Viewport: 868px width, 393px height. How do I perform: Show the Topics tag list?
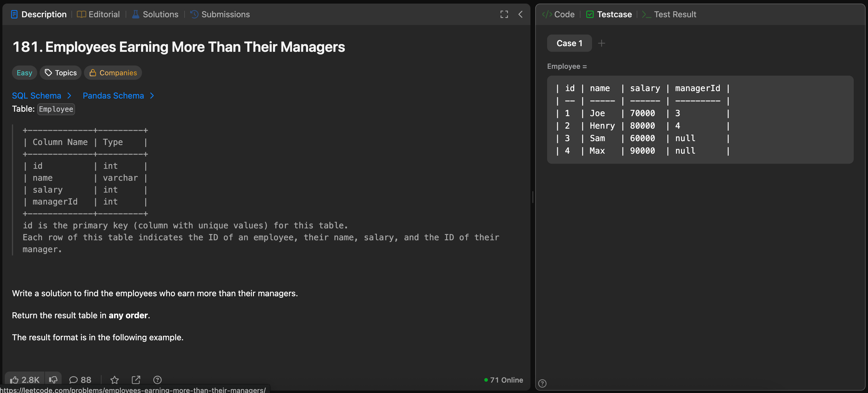(61, 73)
